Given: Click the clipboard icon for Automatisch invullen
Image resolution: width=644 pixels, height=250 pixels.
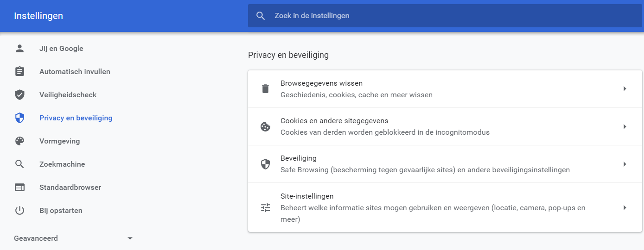Looking at the screenshot, I should (19, 71).
